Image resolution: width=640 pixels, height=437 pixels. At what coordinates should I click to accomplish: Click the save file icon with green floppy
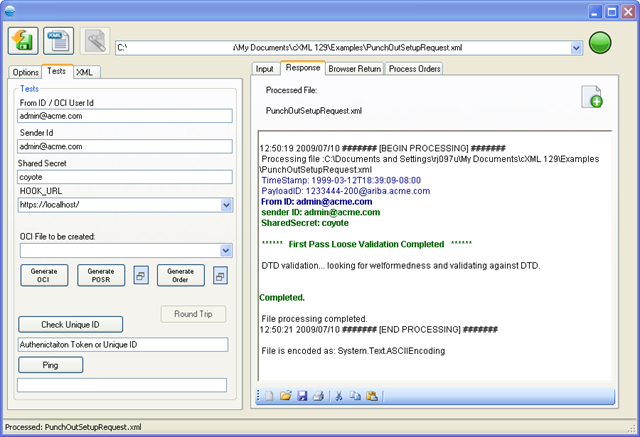[x=23, y=41]
